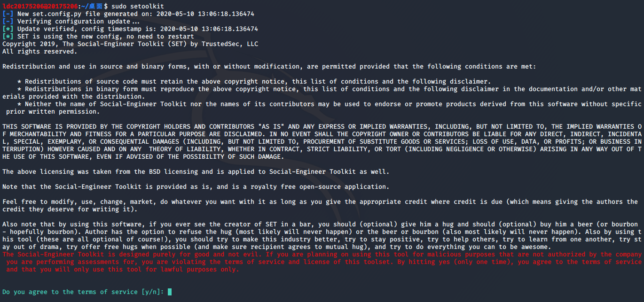Image resolution: width=644 pixels, height=302 pixels.
Task: Click the 'Copyright 2019' line
Action: coord(130,44)
